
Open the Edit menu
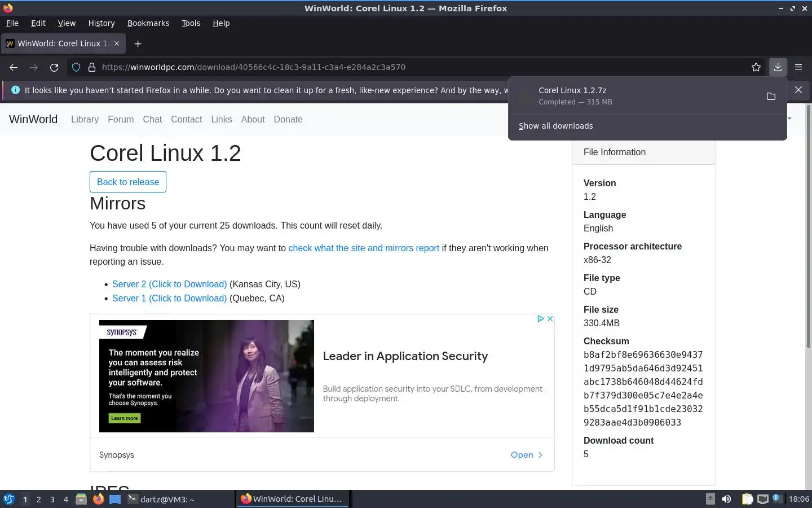38,23
